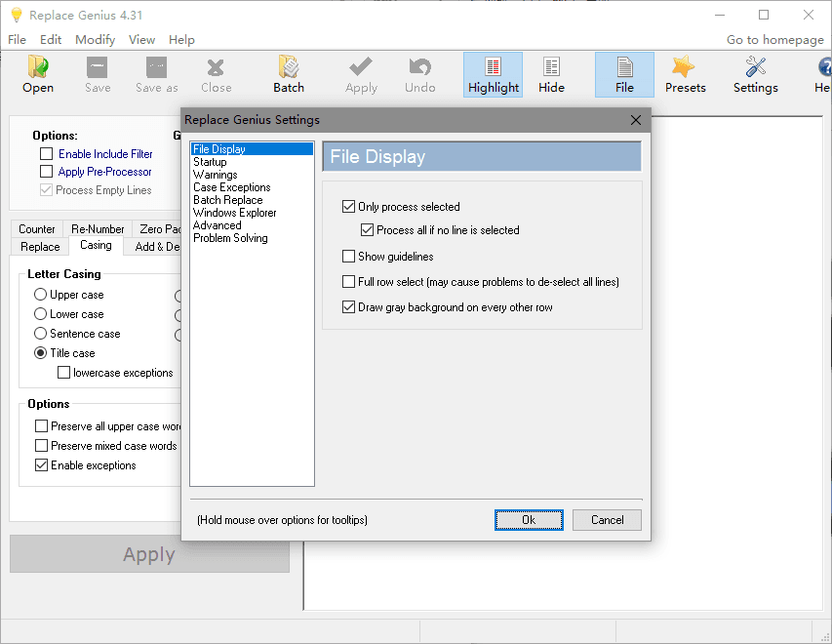Screen dimensions: 832x644
Task: Uncheck Enable exceptions
Action: click(41, 465)
